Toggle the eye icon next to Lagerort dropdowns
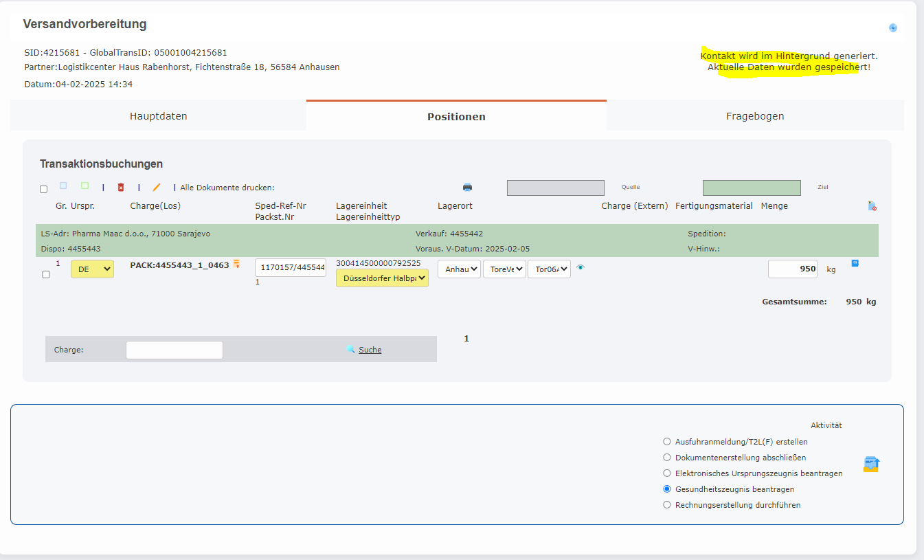The height and width of the screenshot is (560, 924). click(581, 268)
